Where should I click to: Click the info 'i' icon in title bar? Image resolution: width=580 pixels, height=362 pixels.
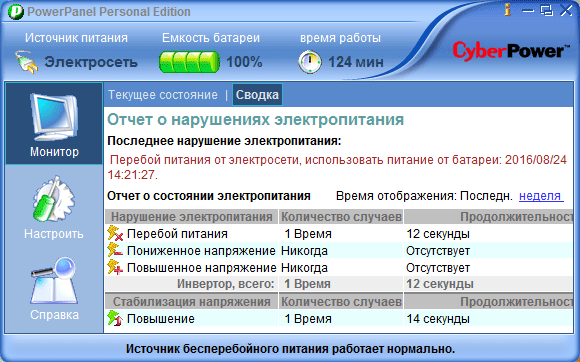coord(508,10)
